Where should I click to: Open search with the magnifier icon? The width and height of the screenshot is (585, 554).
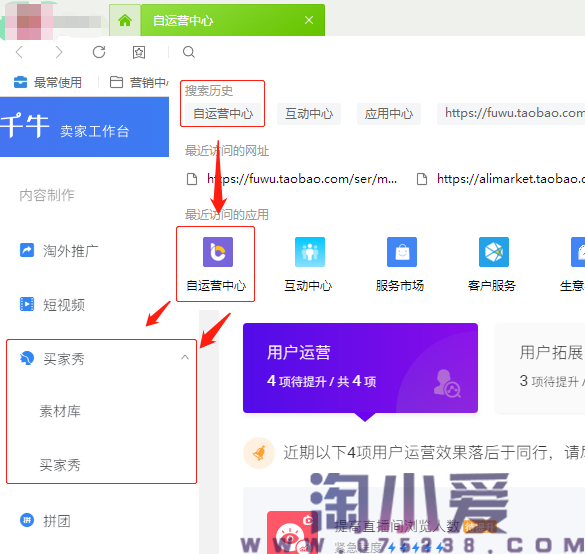click(189, 52)
